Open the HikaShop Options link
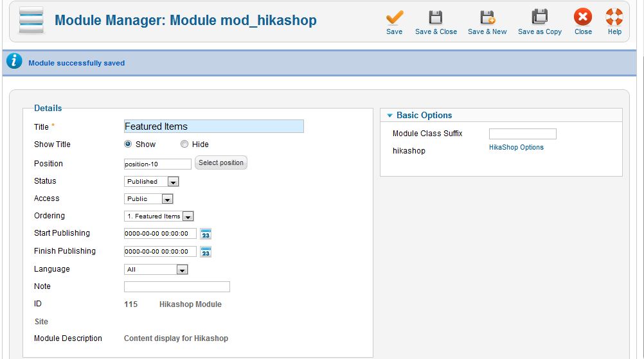 516,147
